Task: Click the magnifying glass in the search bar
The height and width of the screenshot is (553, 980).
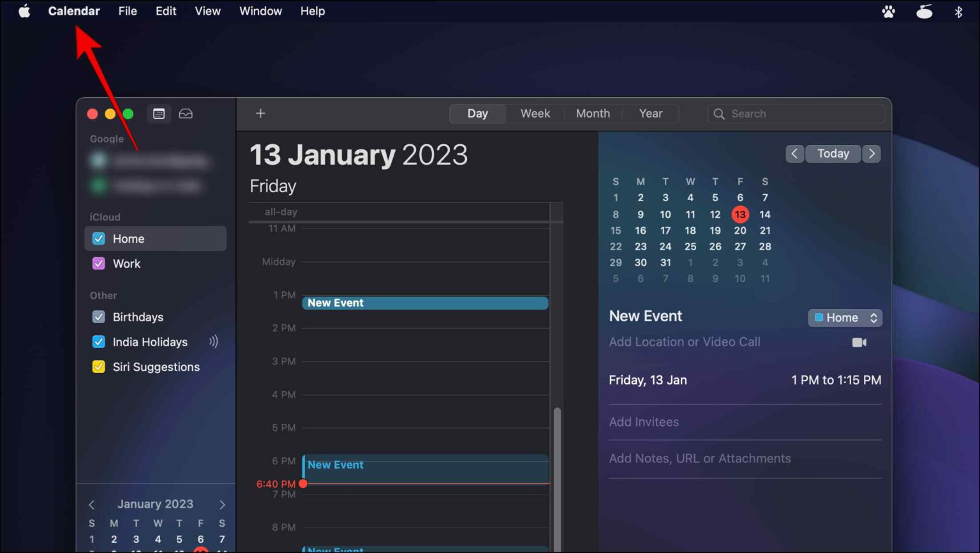Action: pos(718,113)
